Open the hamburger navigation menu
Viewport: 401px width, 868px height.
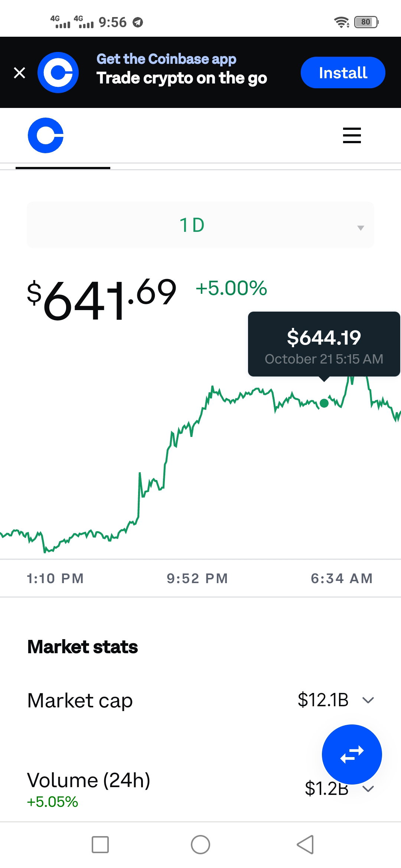pos(352,135)
